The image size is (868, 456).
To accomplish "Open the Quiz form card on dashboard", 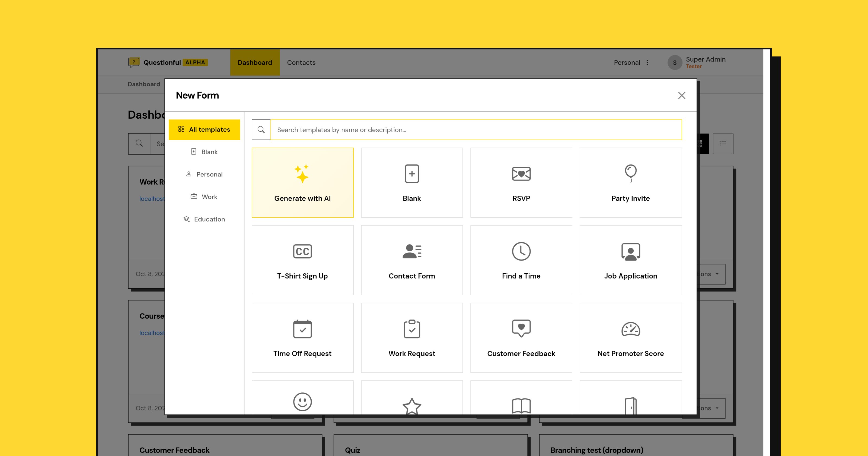I will pos(431,445).
